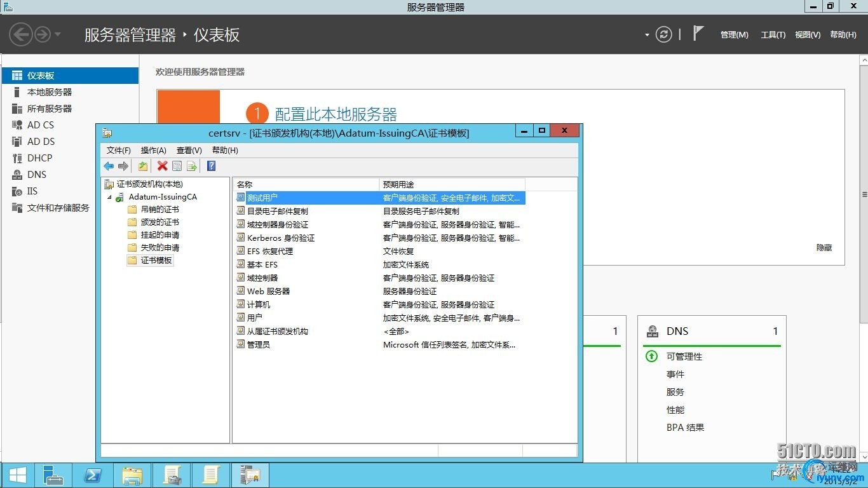The height and width of the screenshot is (488, 868).
Task: Open File Explorer from the taskbar
Action: [132, 475]
